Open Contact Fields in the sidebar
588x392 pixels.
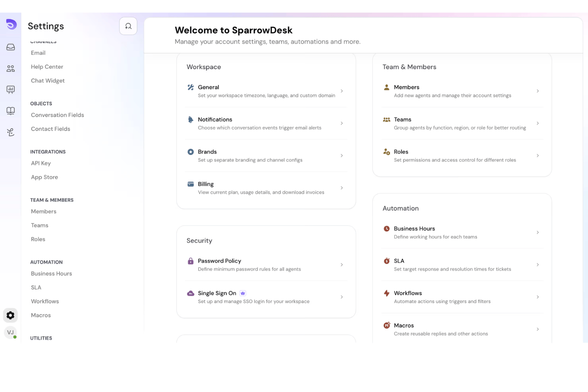point(50,129)
